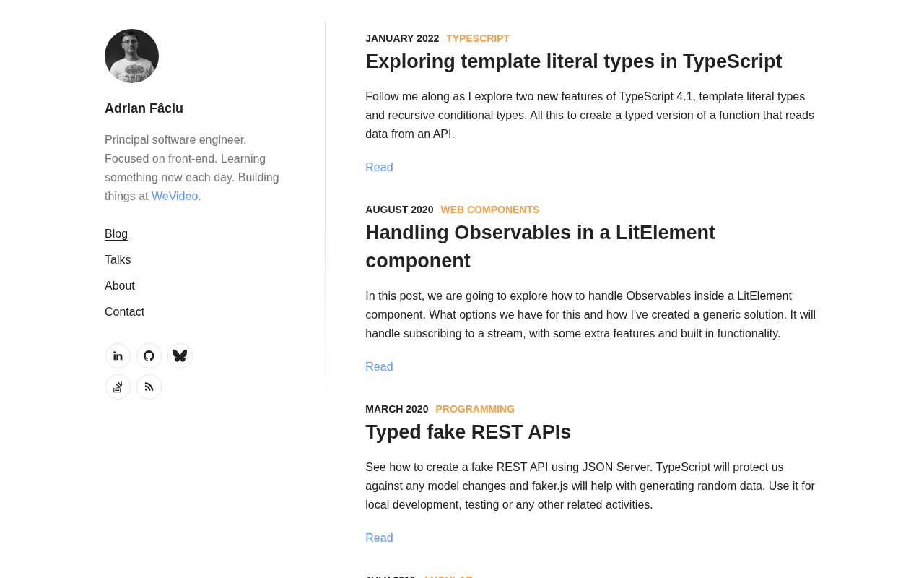Open the template literal types article title

coord(573,61)
